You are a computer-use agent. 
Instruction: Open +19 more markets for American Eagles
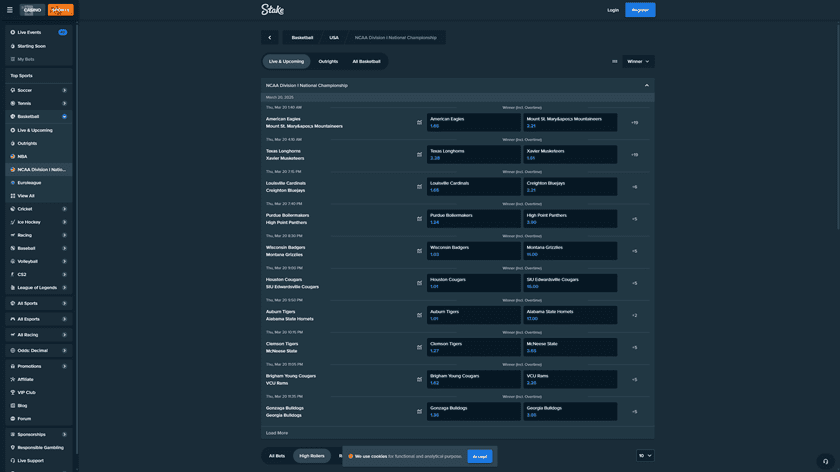[x=634, y=123]
